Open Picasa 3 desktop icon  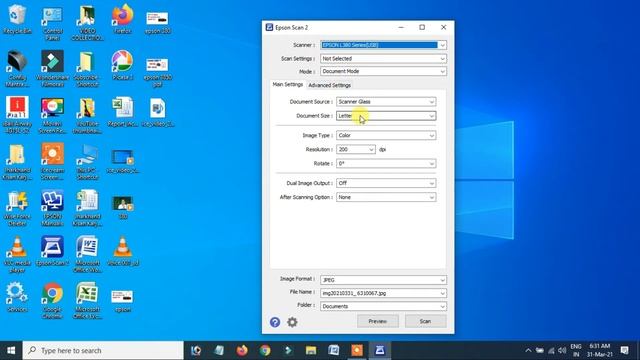point(122,65)
